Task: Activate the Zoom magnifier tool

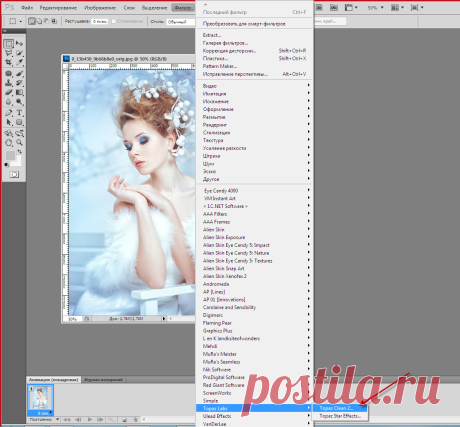Action: pos(19,142)
